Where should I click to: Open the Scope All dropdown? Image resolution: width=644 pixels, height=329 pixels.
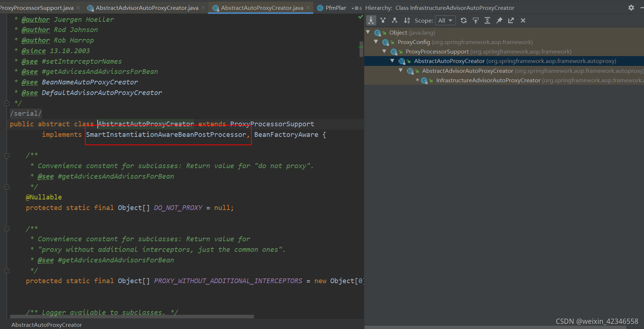pos(445,20)
